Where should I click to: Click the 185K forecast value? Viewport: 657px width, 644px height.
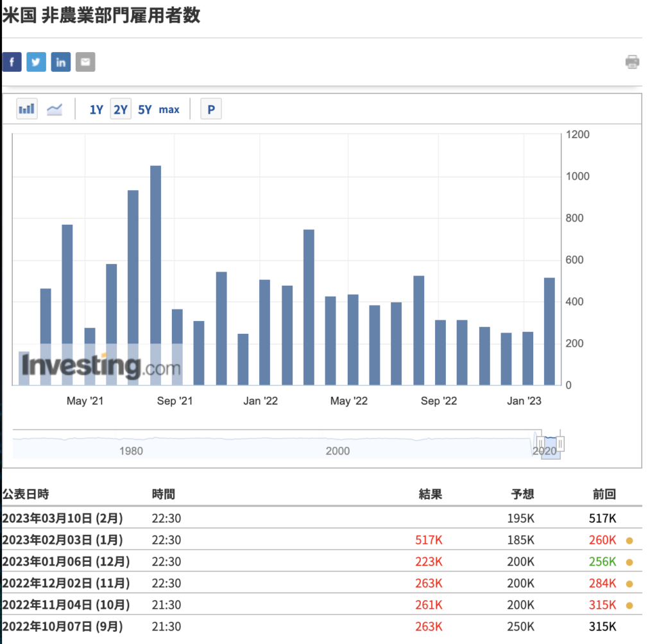point(521,540)
